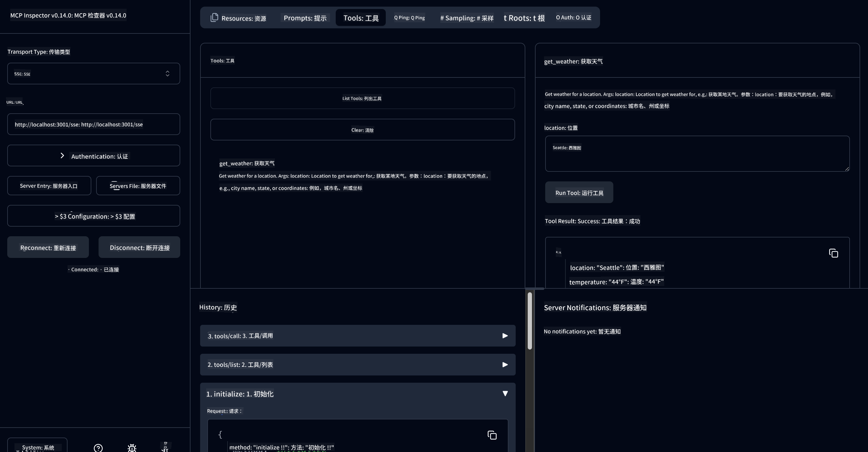Open the Ping tab

[x=409, y=17]
